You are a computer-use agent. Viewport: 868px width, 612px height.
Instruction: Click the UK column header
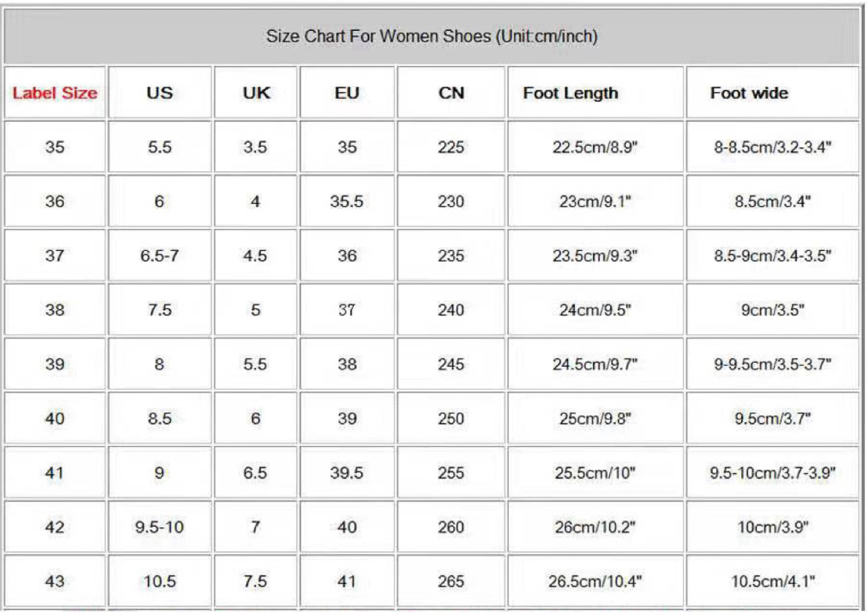256,93
